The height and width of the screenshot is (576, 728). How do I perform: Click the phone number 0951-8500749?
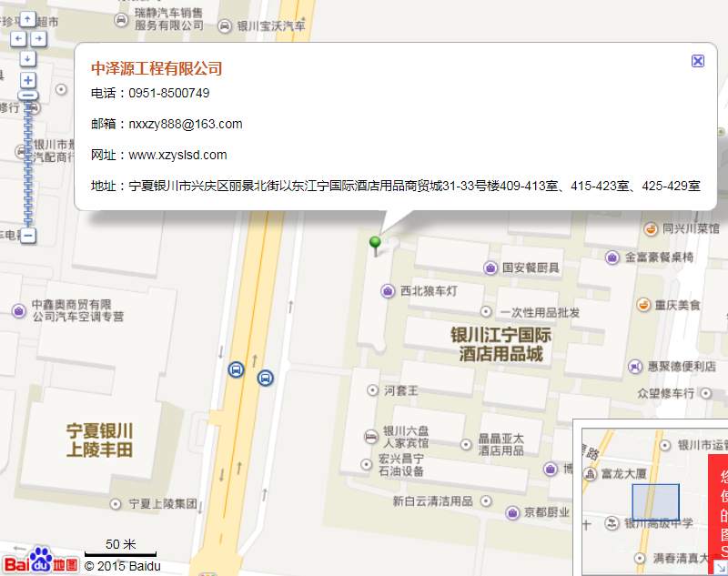coord(169,94)
